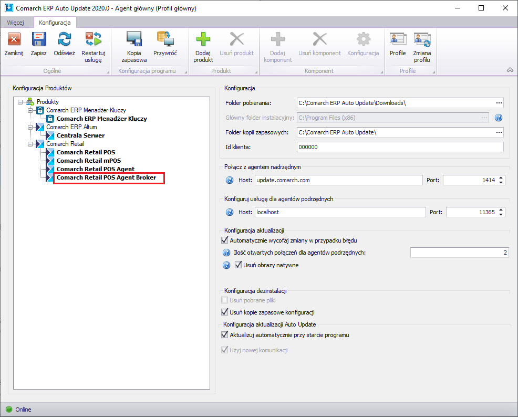Click help icon beside update.comarch.com host
The width and height of the screenshot is (518, 420).
(x=229, y=180)
